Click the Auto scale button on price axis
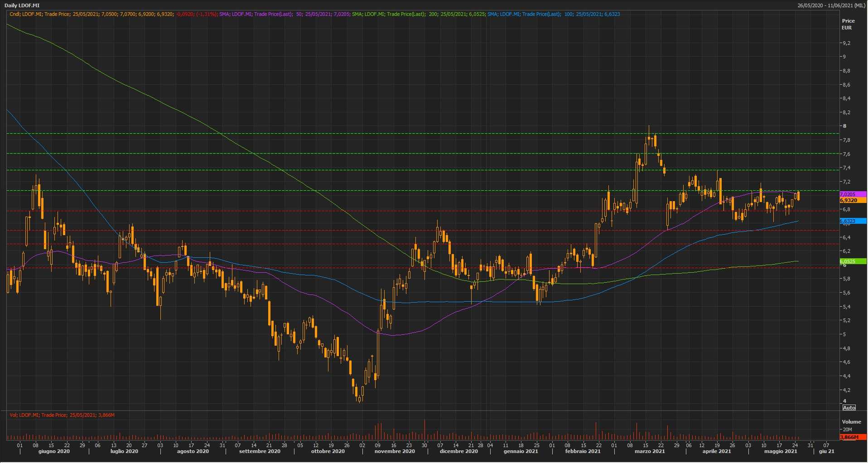Viewport: 868px width, 463px height. 849,407
